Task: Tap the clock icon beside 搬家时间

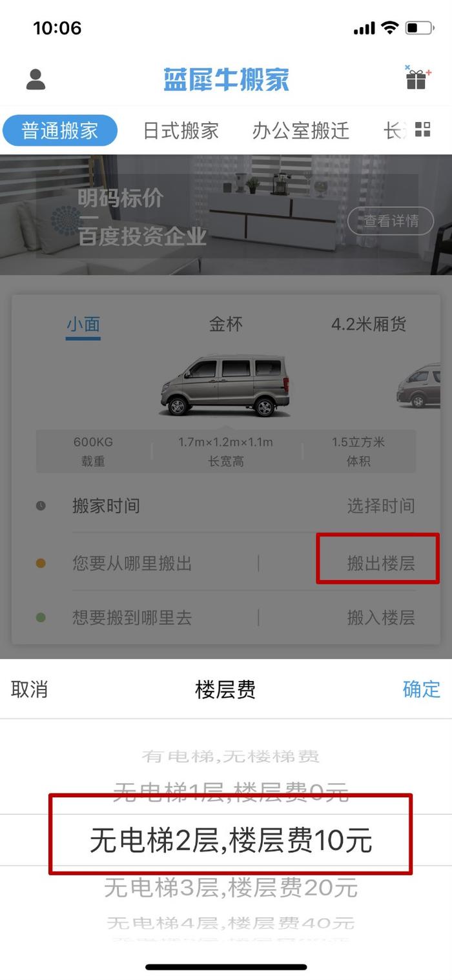Action: (x=41, y=505)
